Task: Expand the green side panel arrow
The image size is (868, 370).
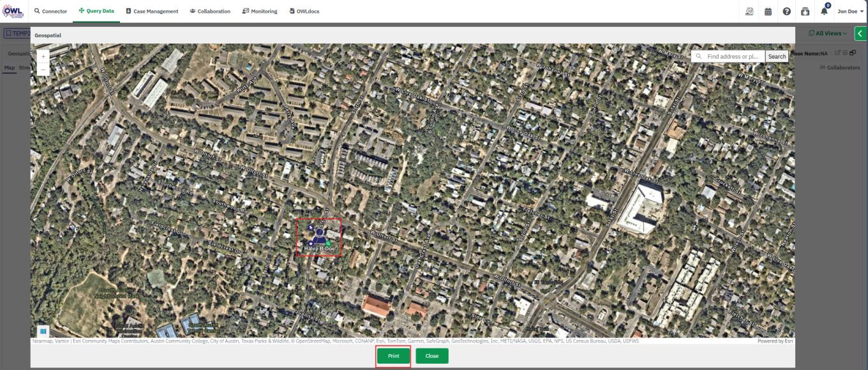Action: point(861,33)
